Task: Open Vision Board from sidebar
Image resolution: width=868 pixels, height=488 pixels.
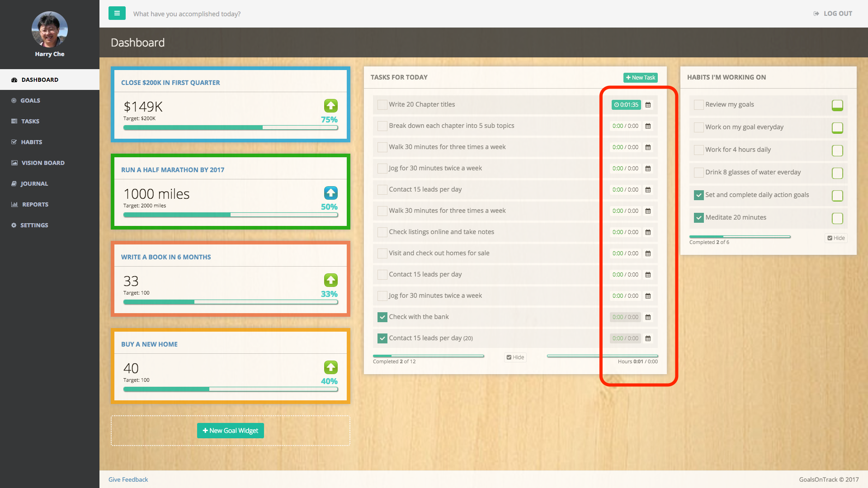Action: tap(43, 163)
